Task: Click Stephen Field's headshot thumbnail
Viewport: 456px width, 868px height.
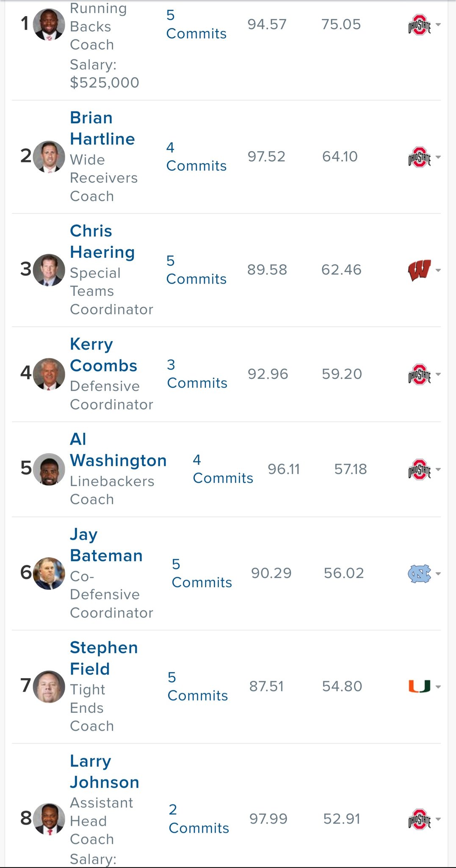Action: coord(49,686)
